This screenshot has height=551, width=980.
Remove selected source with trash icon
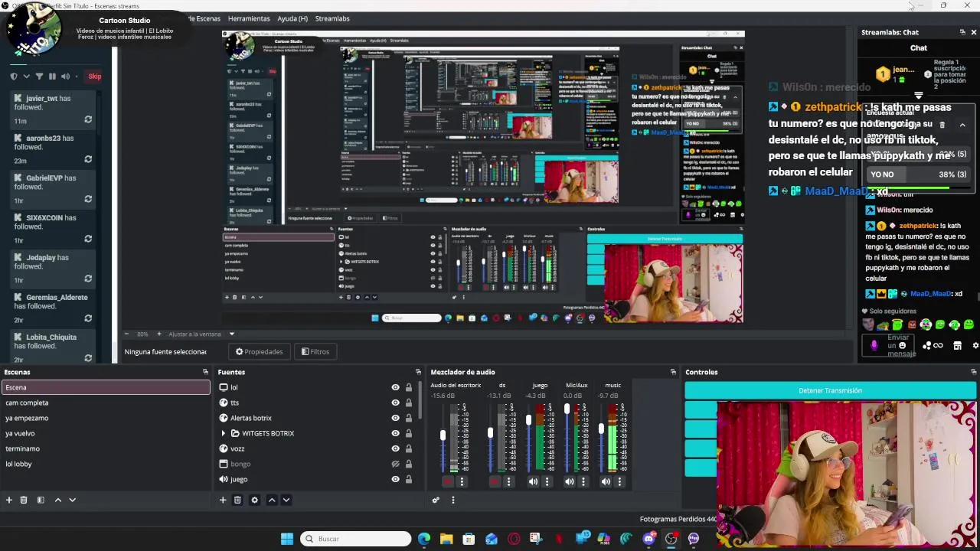point(237,500)
